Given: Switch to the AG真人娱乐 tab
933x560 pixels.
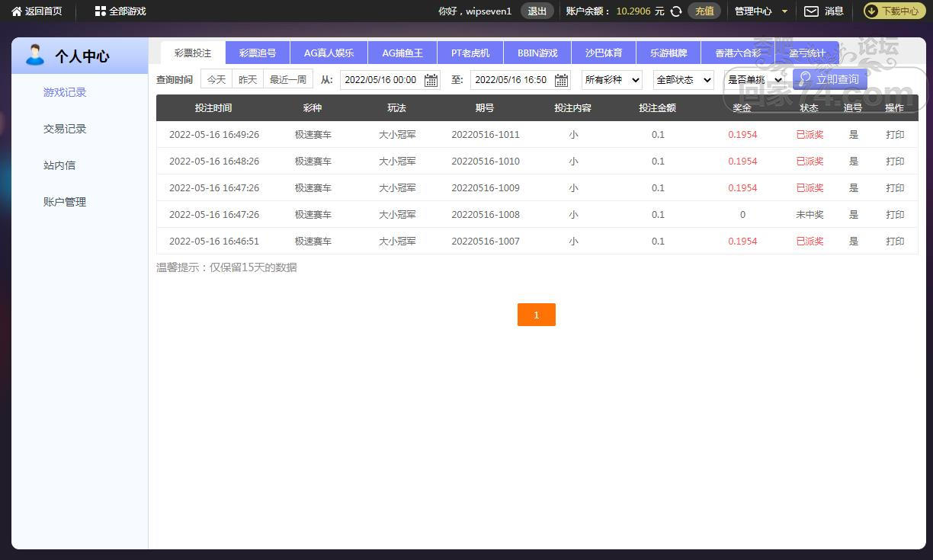Looking at the screenshot, I should click(x=329, y=53).
